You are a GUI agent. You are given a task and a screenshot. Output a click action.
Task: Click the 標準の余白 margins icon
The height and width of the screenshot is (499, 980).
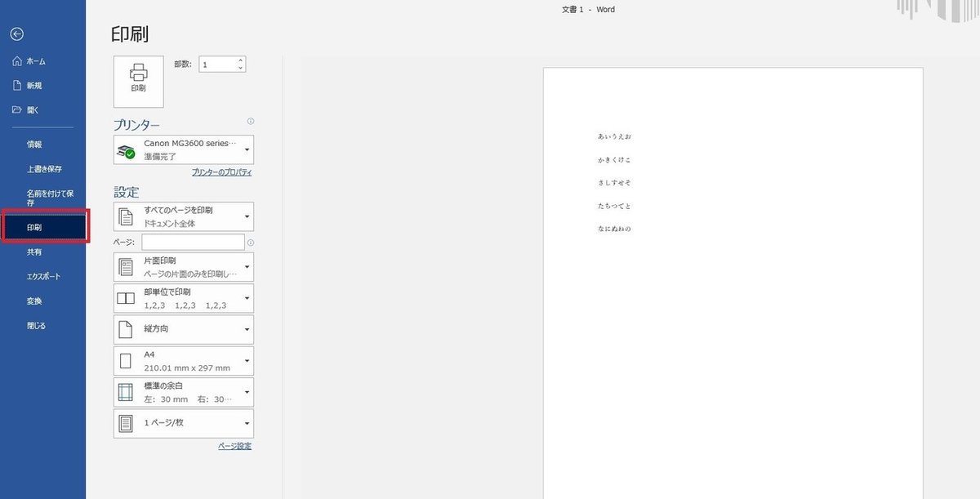[x=126, y=392]
